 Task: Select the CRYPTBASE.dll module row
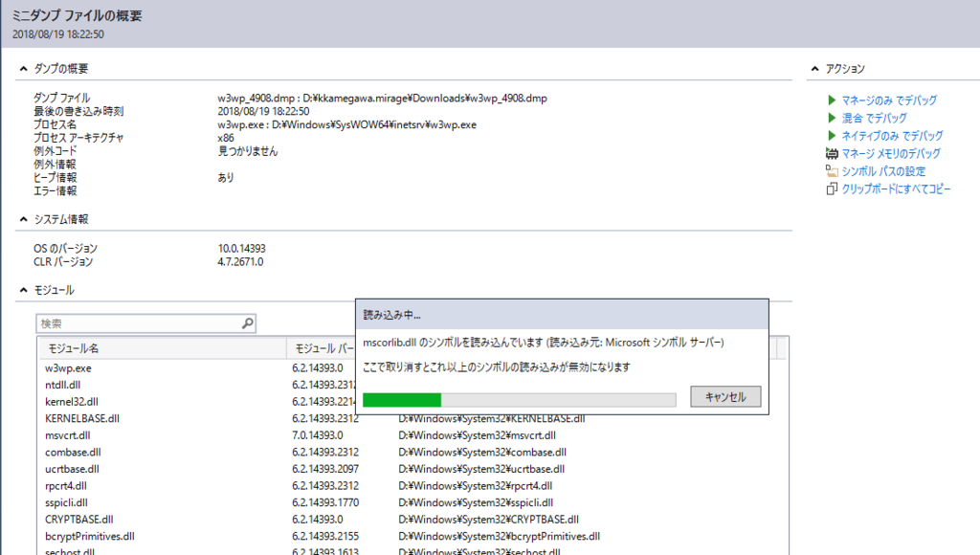click(x=412, y=520)
